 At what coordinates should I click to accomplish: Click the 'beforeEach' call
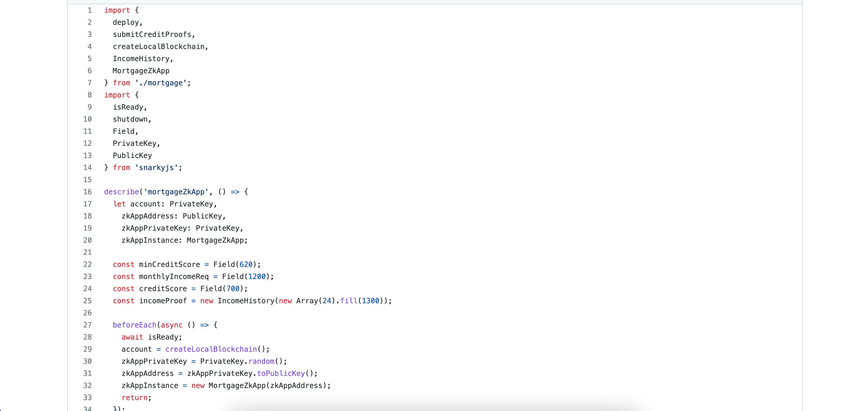click(135, 325)
